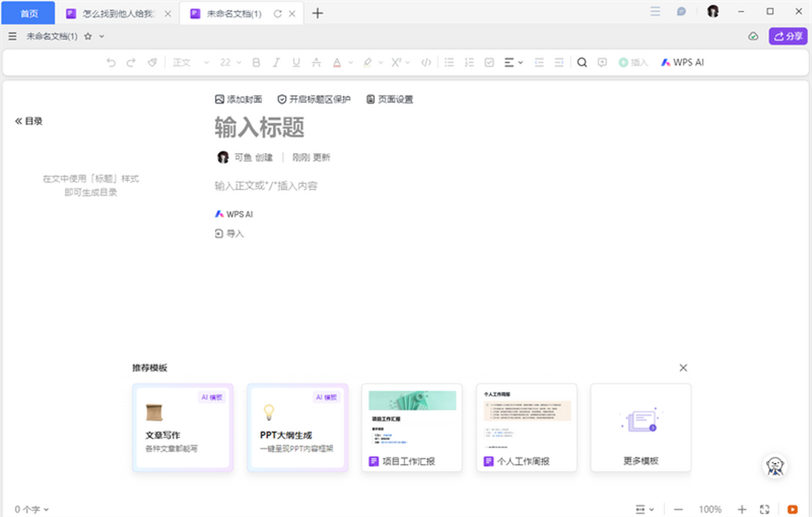Collapse the 目录 outline panel

point(28,121)
